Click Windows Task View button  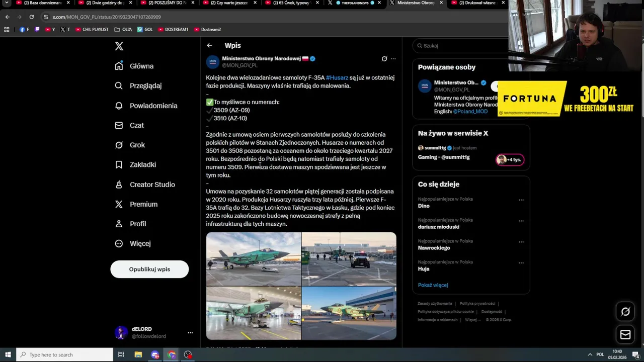coord(121,354)
